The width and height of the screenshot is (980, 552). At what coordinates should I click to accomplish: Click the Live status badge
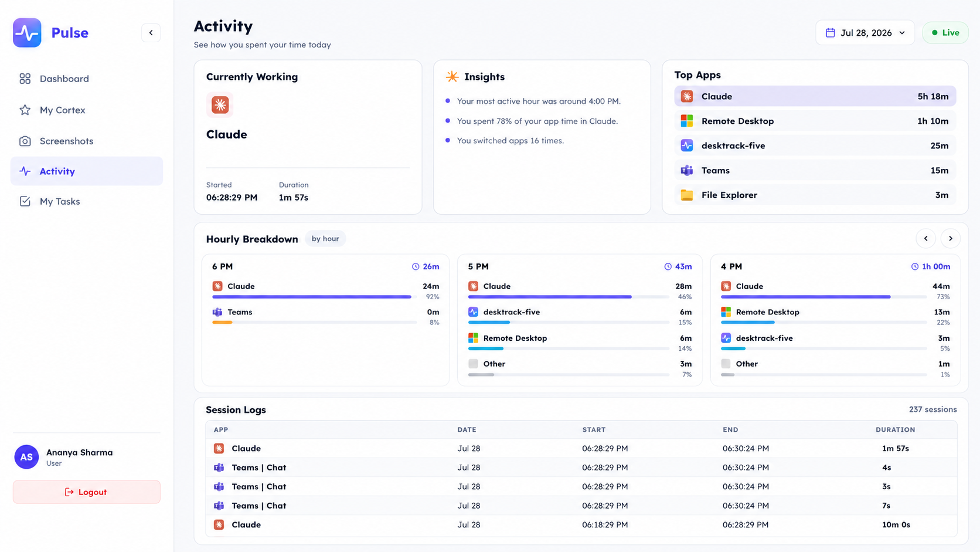pyautogui.click(x=945, y=33)
